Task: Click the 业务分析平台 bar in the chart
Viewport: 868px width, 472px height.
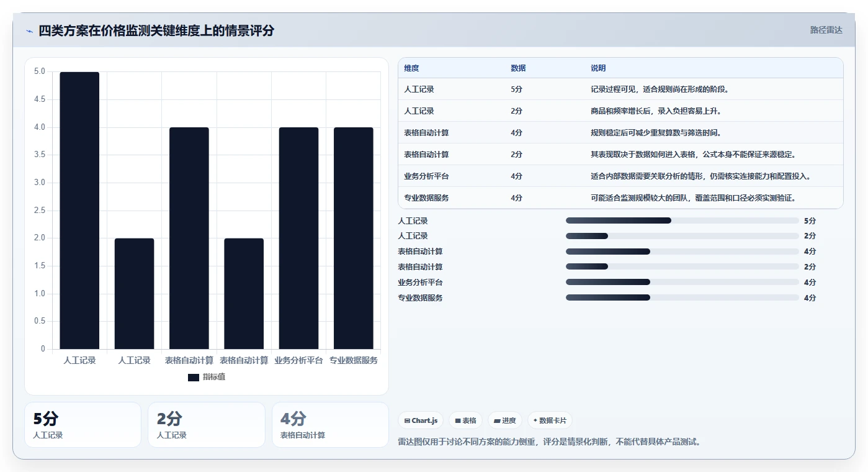Action: 298,238
